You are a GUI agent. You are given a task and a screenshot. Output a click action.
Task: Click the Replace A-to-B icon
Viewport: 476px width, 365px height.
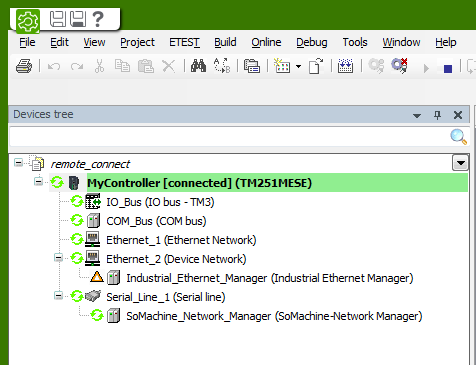(x=222, y=65)
